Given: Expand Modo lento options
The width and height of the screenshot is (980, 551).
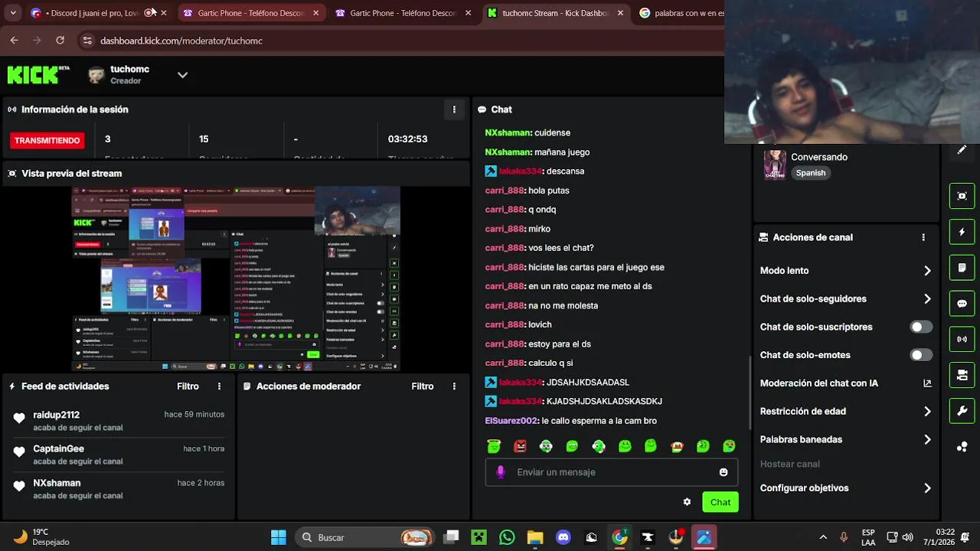Looking at the screenshot, I should (927, 271).
